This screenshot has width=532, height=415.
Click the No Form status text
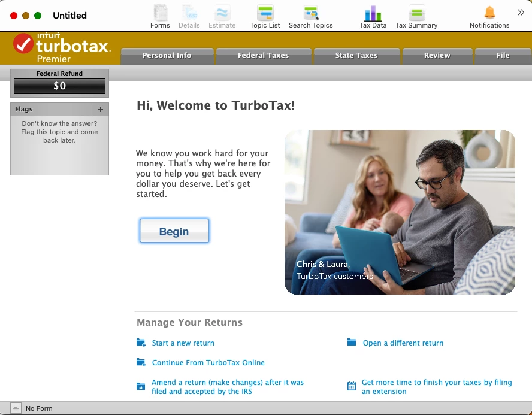(39, 408)
